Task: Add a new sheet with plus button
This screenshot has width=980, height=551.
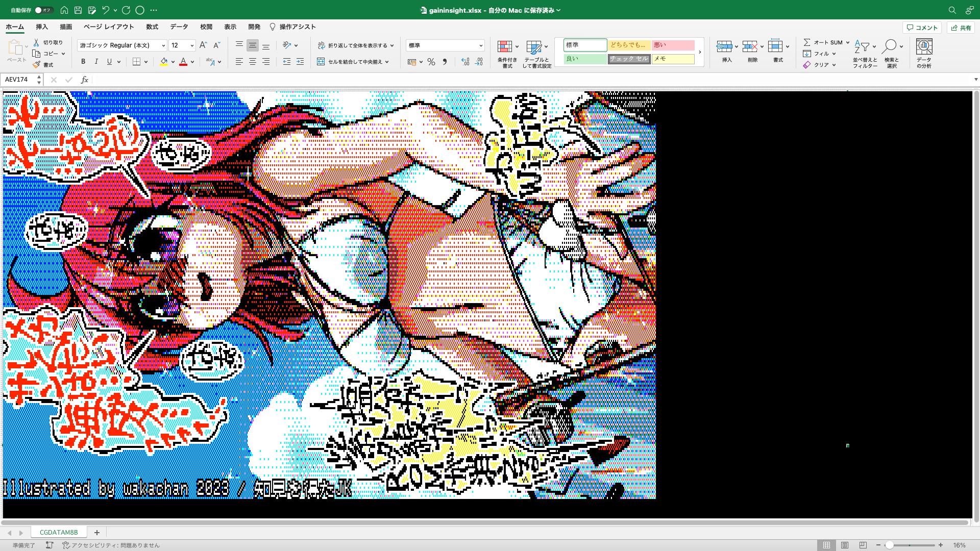Action: pos(96,532)
